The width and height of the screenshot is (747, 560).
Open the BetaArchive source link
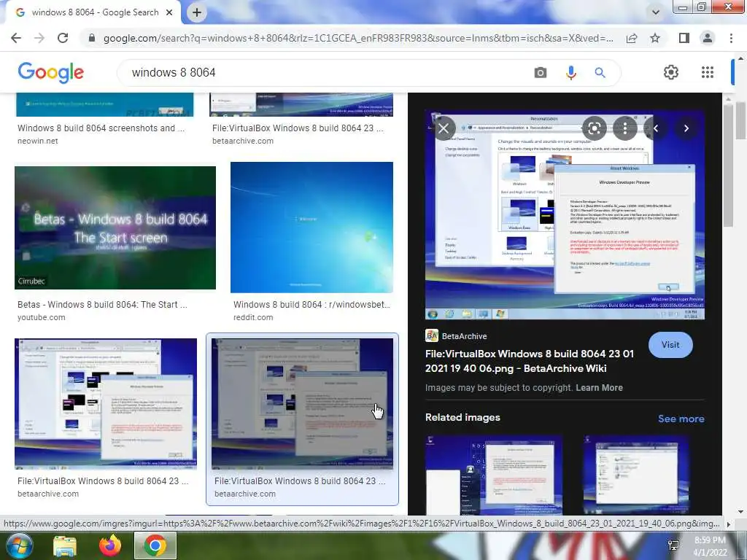[456, 335]
